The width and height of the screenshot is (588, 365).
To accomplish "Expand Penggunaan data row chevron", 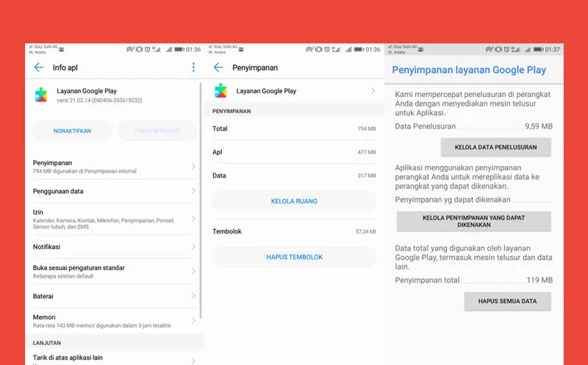I will pyautogui.click(x=193, y=191).
